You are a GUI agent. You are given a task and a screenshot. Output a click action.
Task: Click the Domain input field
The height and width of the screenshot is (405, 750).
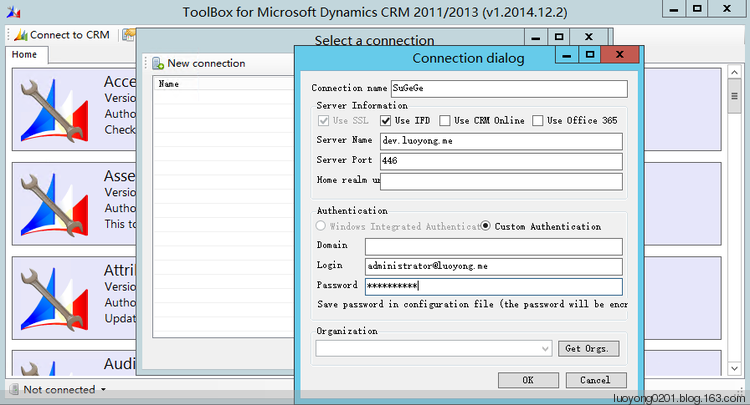(494, 246)
